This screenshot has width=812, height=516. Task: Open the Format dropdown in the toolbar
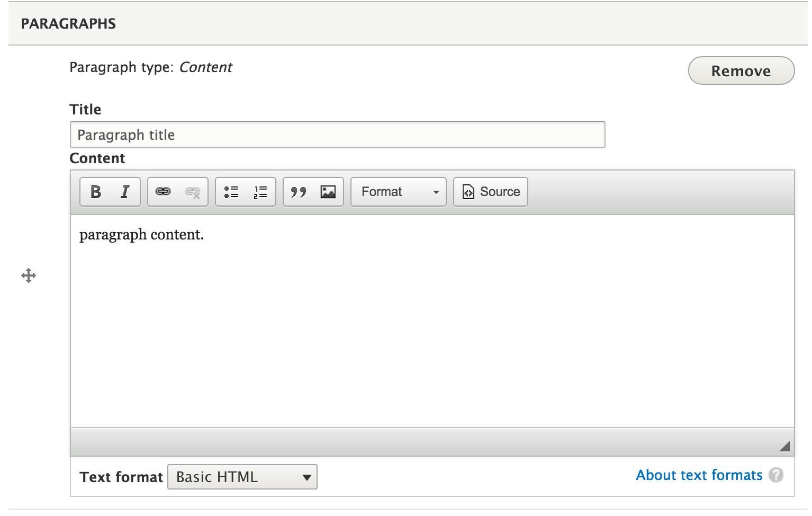[399, 192]
